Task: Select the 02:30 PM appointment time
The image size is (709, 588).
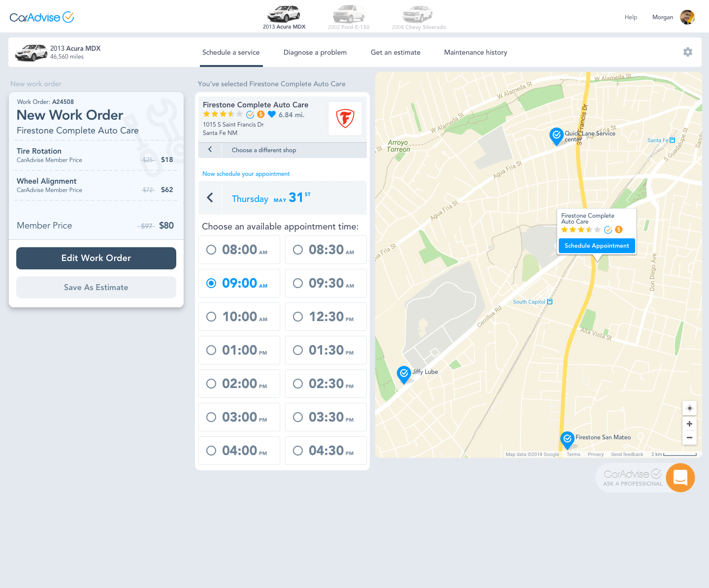Action: [326, 384]
